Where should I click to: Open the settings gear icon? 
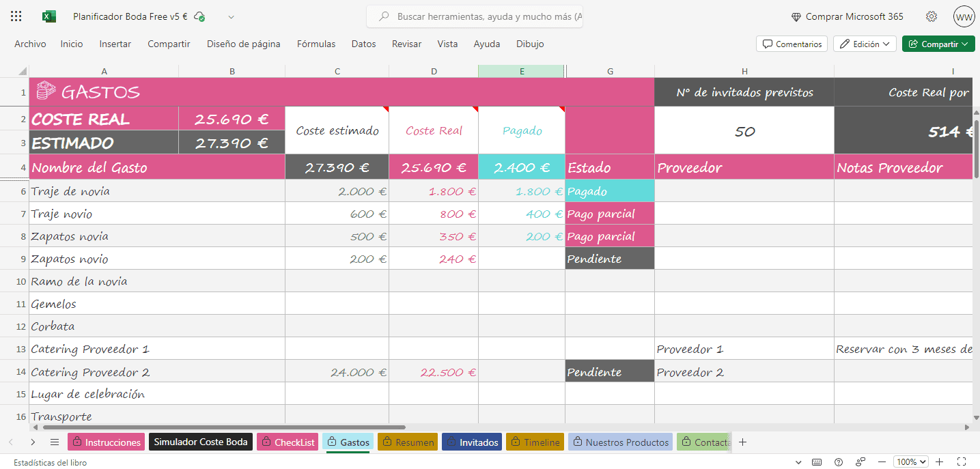pyautogui.click(x=932, y=16)
